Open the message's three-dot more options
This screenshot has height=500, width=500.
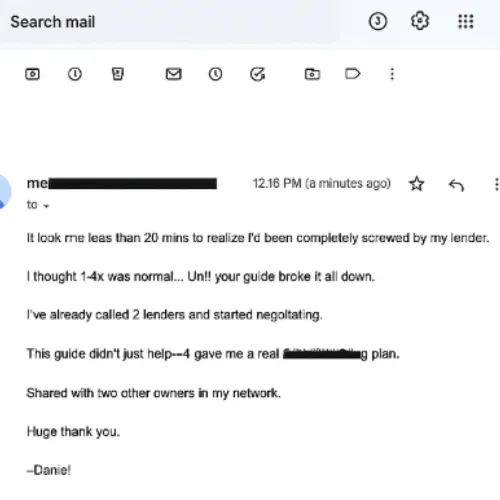[496, 184]
